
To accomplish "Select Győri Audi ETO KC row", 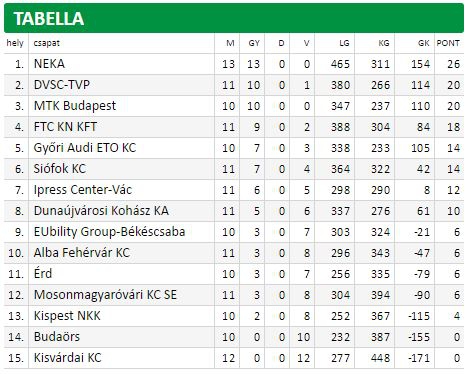I will (x=234, y=148).
